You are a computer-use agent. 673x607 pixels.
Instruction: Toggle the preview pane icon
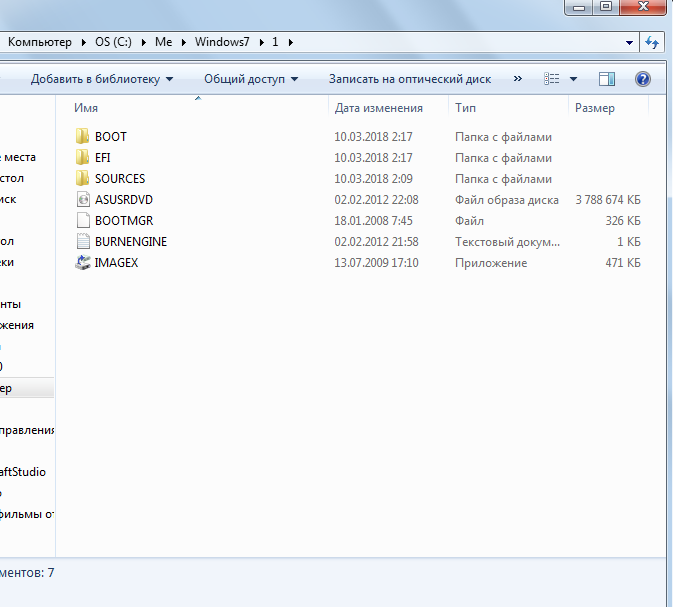click(x=607, y=79)
